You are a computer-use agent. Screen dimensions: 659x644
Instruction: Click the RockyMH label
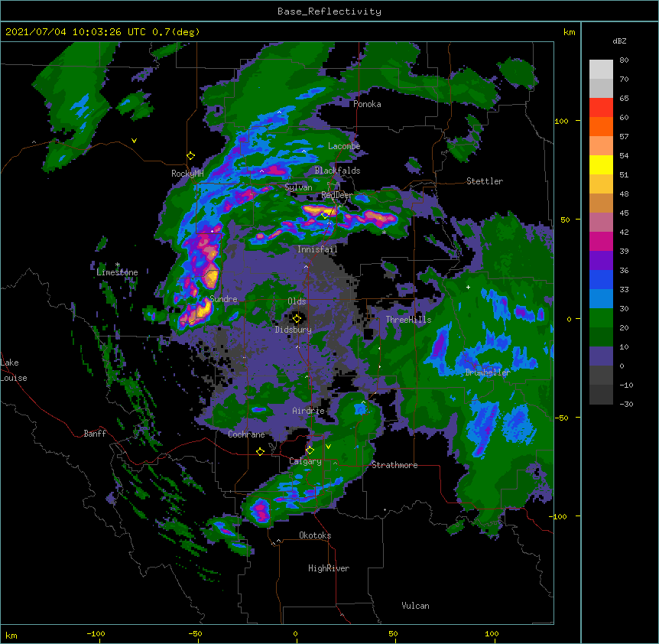pyautogui.click(x=187, y=173)
